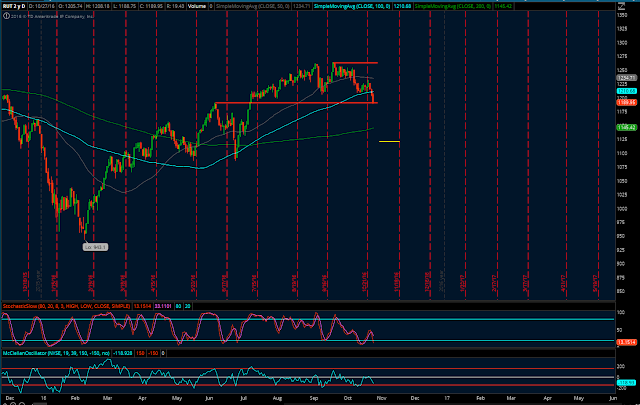The image size is (640, 405).
Task: Click the 1234.71 SMA 50 value in header
Action: (x=301, y=7)
